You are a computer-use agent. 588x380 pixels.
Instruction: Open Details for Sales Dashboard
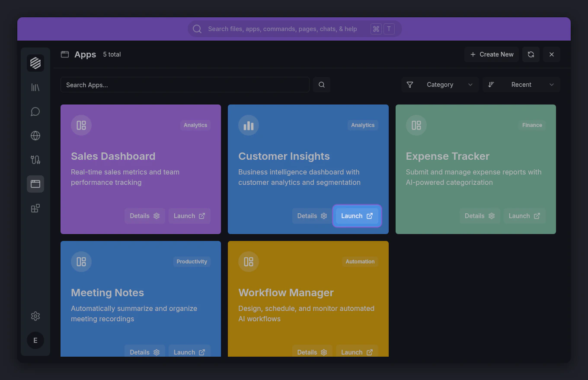pos(145,216)
